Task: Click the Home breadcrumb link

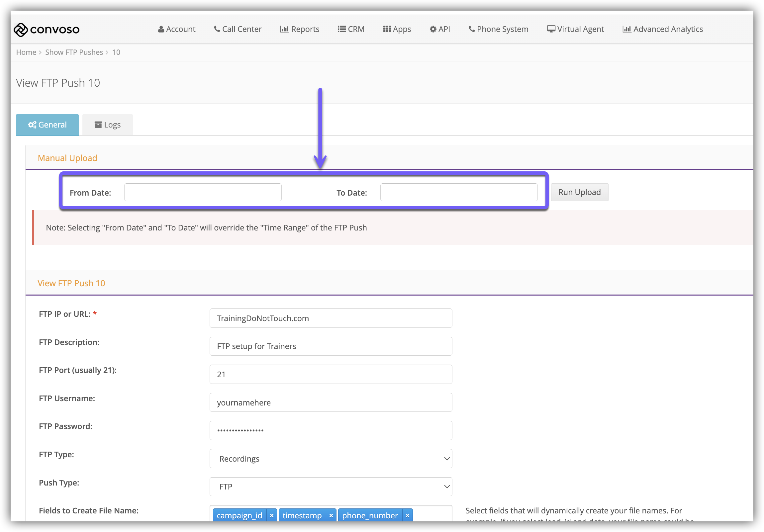Action: click(26, 52)
